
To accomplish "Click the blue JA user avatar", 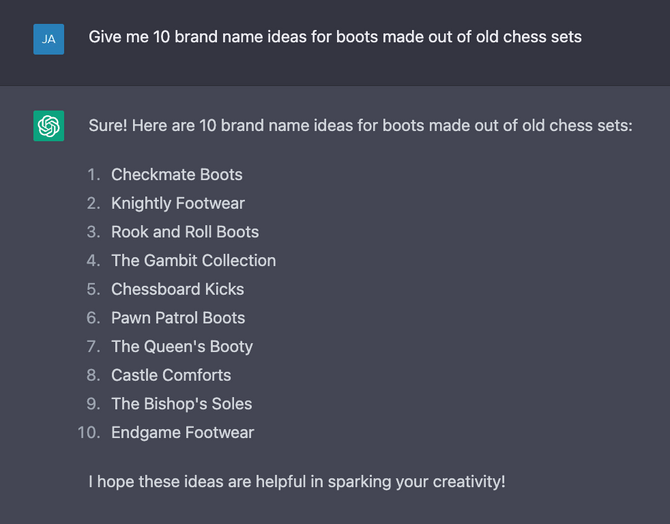I will tap(49, 39).
